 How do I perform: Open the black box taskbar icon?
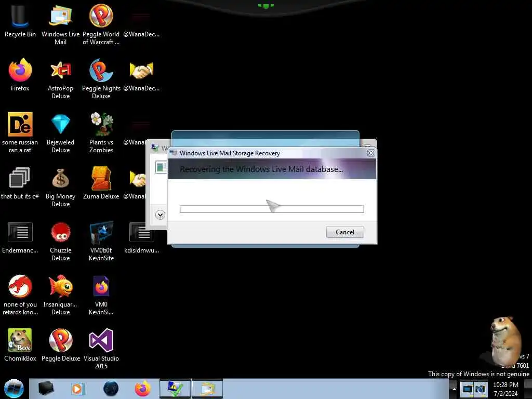(46, 389)
